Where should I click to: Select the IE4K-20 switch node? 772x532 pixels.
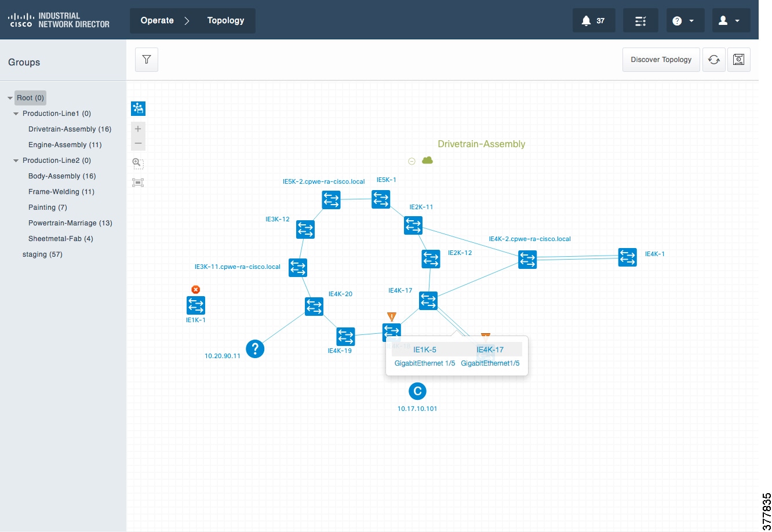314,307
